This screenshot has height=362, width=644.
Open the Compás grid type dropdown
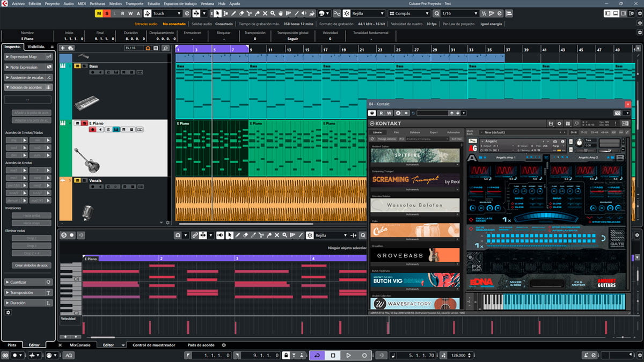(x=409, y=13)
